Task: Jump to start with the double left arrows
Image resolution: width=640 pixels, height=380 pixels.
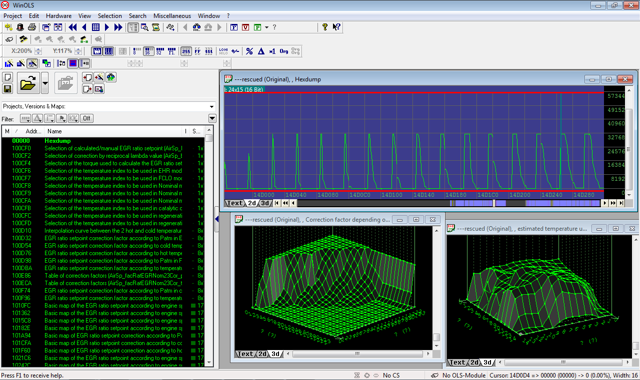Action: click(x=73, y=27)
